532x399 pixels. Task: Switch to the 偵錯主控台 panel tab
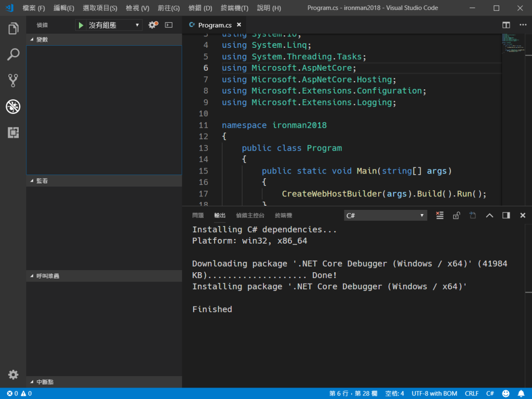click(x=250, y=216)
